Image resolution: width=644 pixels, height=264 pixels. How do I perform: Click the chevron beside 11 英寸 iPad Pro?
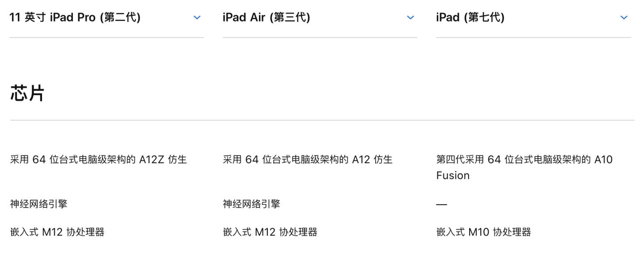tap(197, 18)
